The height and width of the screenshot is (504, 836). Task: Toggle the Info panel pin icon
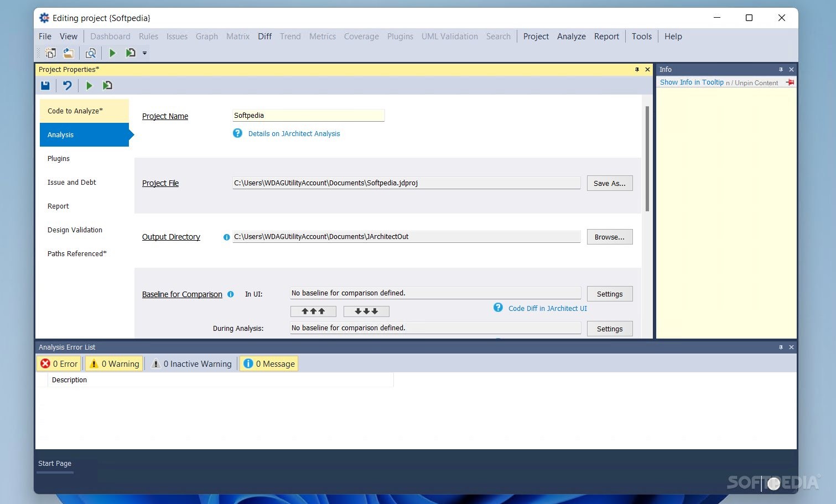pos(781,70)
